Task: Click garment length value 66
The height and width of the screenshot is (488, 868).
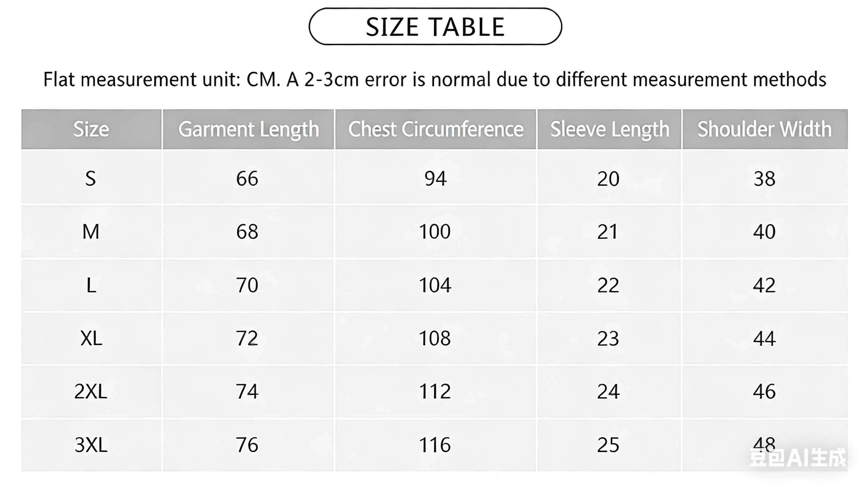Action: click(x=247, y=178)
